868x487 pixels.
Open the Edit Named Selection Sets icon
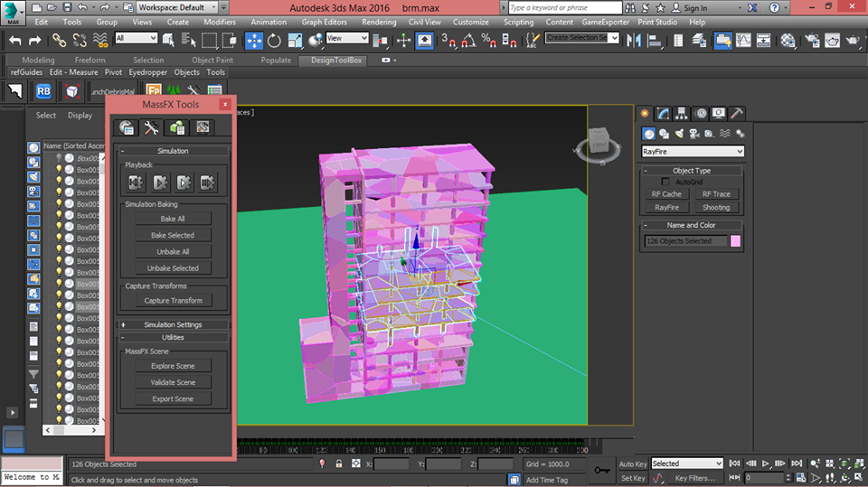532,41
